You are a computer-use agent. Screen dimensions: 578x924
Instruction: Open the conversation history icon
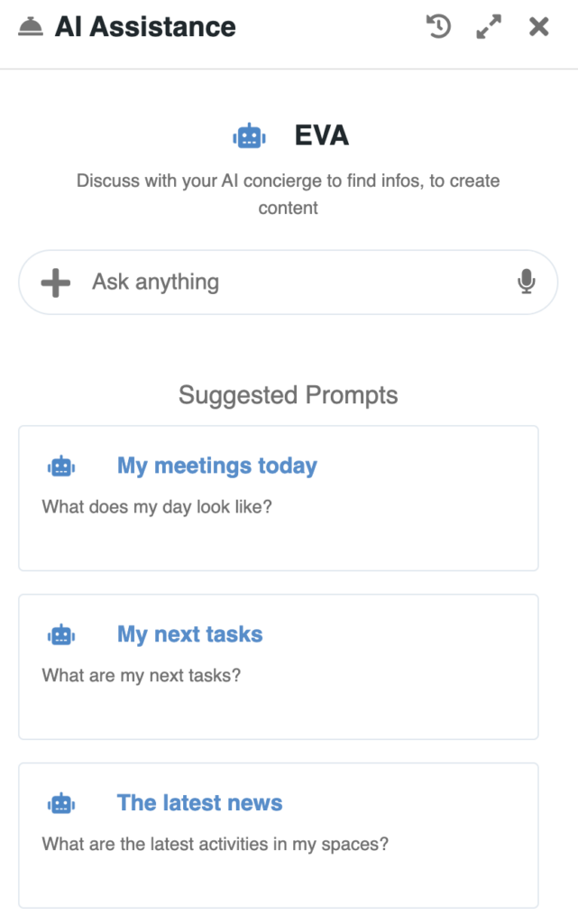click(438, 27)
